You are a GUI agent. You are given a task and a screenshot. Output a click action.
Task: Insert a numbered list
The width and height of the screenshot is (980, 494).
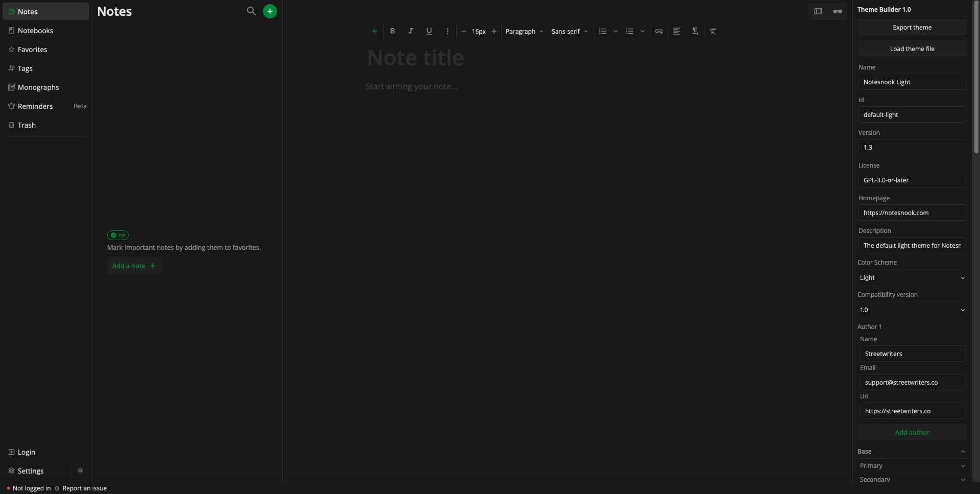[603, 31]
